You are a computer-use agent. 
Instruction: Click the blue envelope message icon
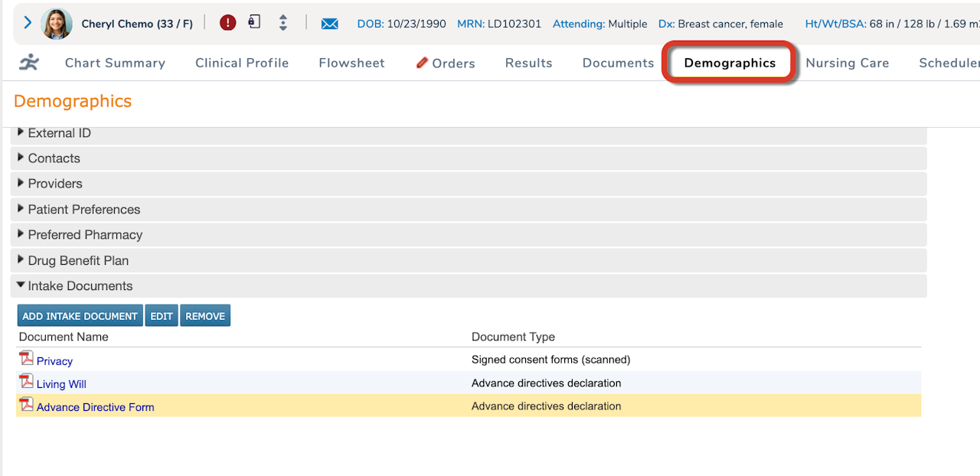tap(329, 24)
